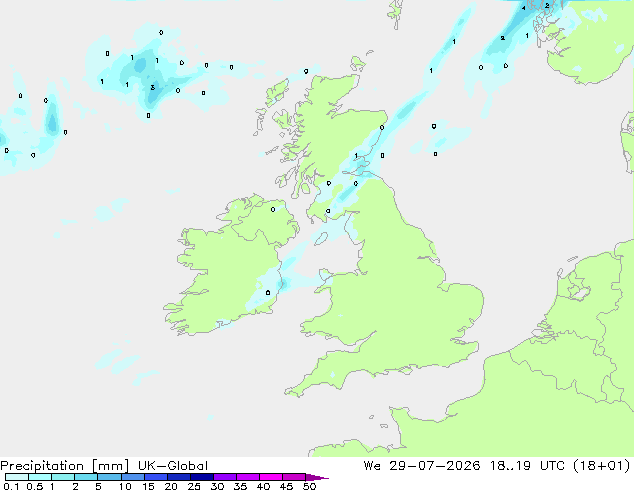The height and width of the screenshot is (490, 634).
Task: Click the '18..19 UTC' time label
Action: coord(527,466)
